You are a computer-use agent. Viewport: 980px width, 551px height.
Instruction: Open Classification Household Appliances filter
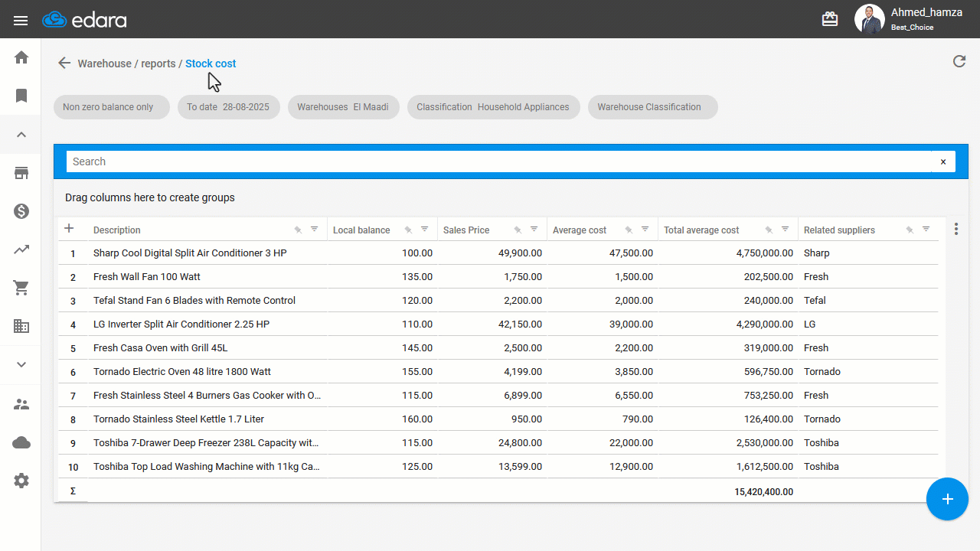click(x=494, y=107)
